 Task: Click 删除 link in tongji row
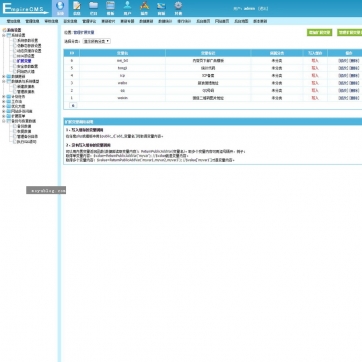point(354,68)
